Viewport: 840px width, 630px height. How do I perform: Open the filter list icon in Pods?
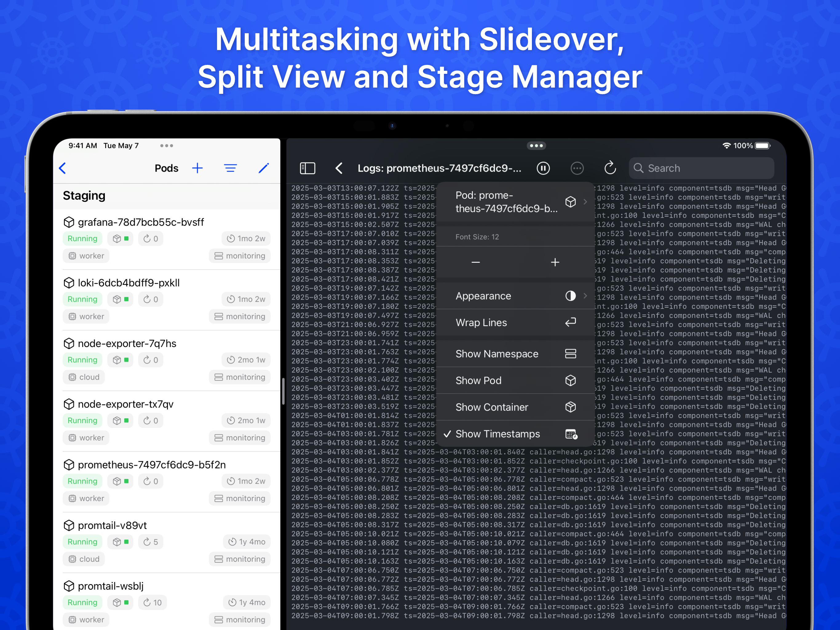tap(230, 168)
